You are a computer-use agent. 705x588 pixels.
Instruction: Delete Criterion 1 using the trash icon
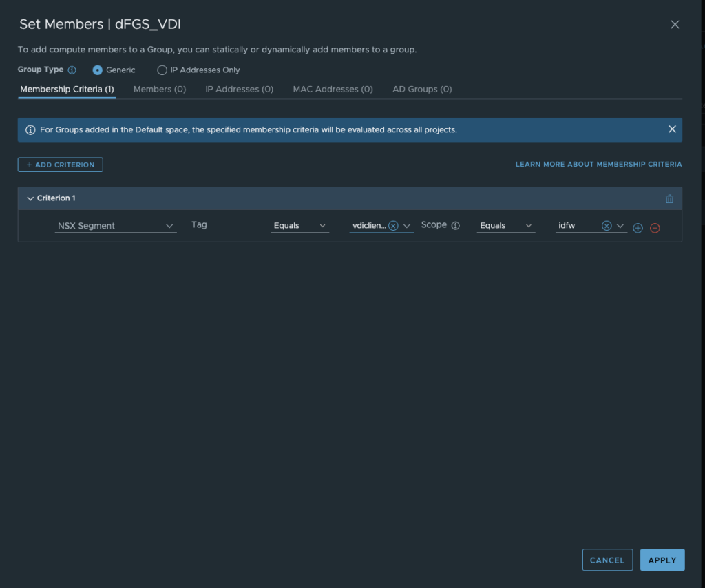coord(669,199)
